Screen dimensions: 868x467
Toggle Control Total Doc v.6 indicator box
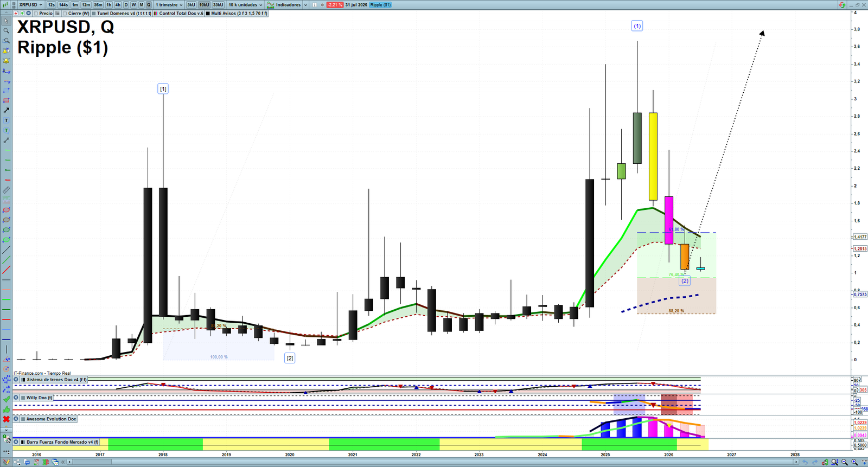(x=156, y=13)
